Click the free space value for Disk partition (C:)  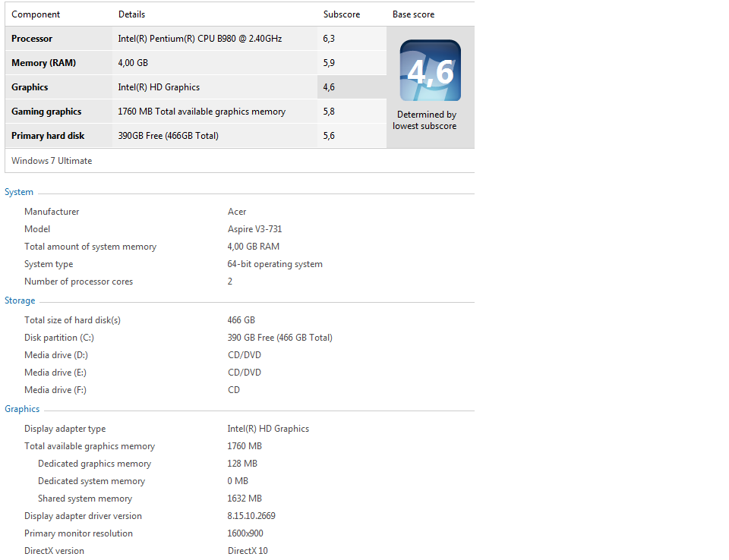280,338
